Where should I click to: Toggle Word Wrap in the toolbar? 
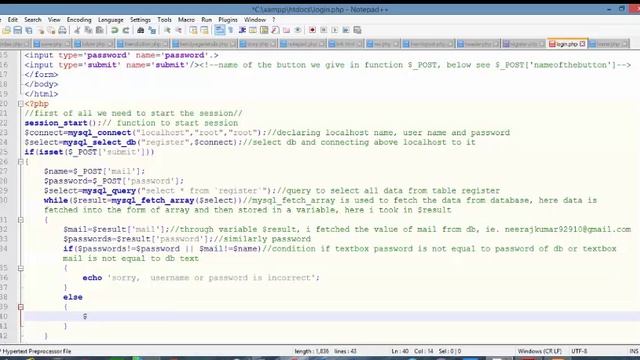[220, 30]
